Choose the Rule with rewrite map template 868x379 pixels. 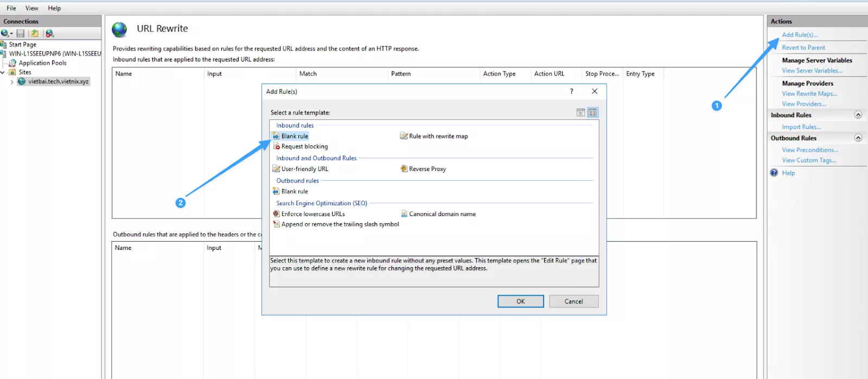tap(438, 136)
